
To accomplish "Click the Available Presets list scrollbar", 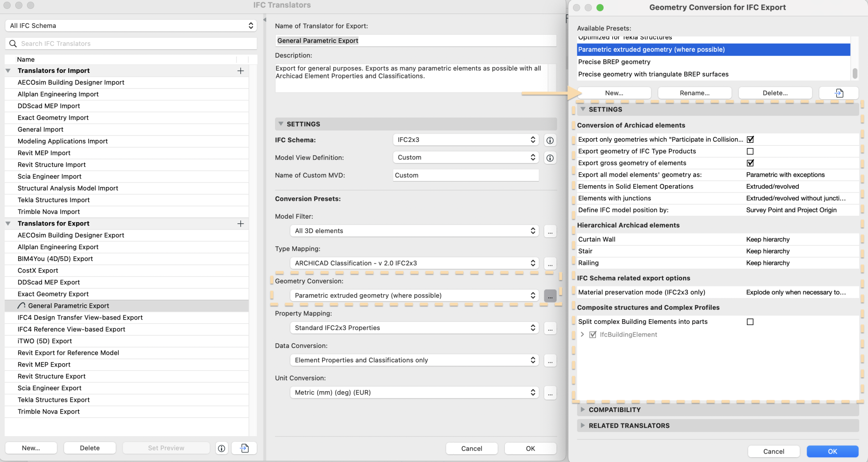I will 854,73.
